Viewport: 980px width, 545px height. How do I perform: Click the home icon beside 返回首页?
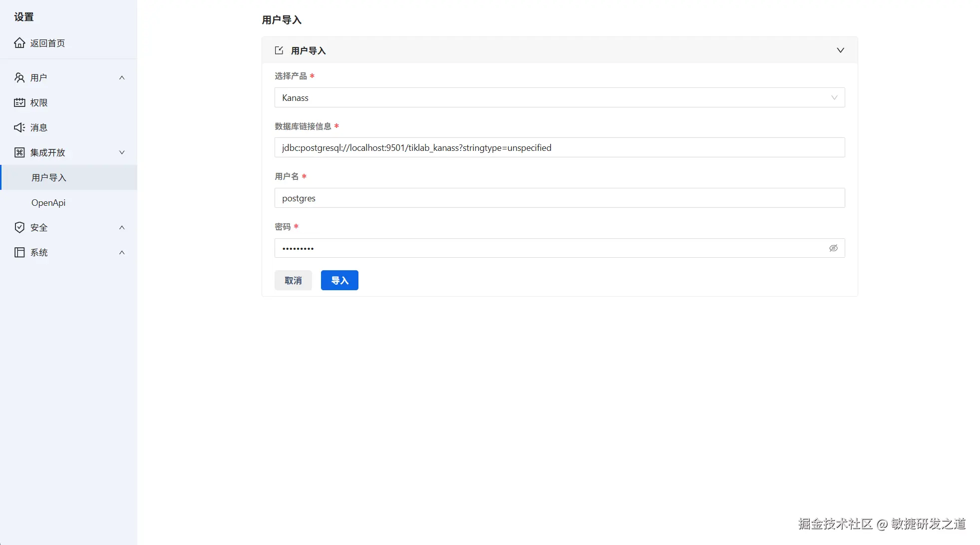[19, 43]
